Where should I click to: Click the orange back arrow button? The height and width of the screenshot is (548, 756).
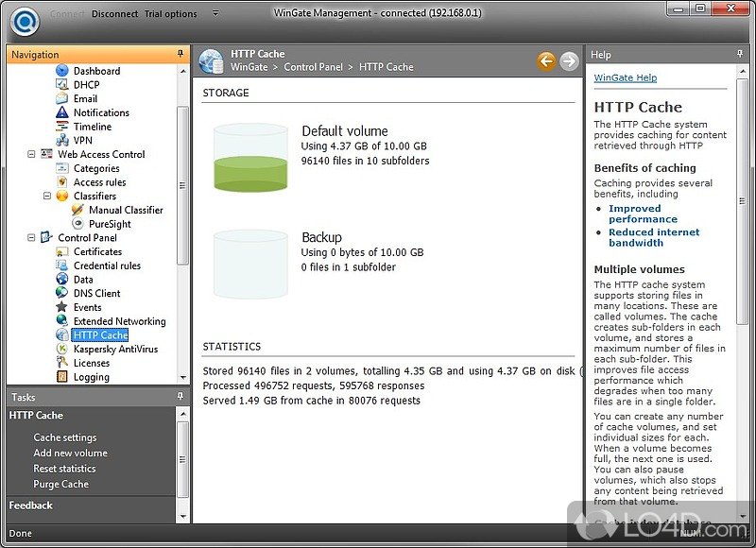coord(546,61)
